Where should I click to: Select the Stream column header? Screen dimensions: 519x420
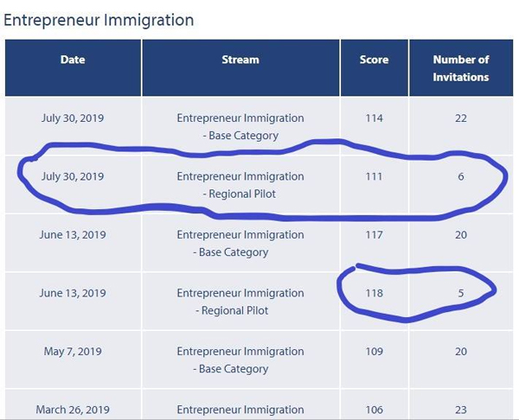240,60
